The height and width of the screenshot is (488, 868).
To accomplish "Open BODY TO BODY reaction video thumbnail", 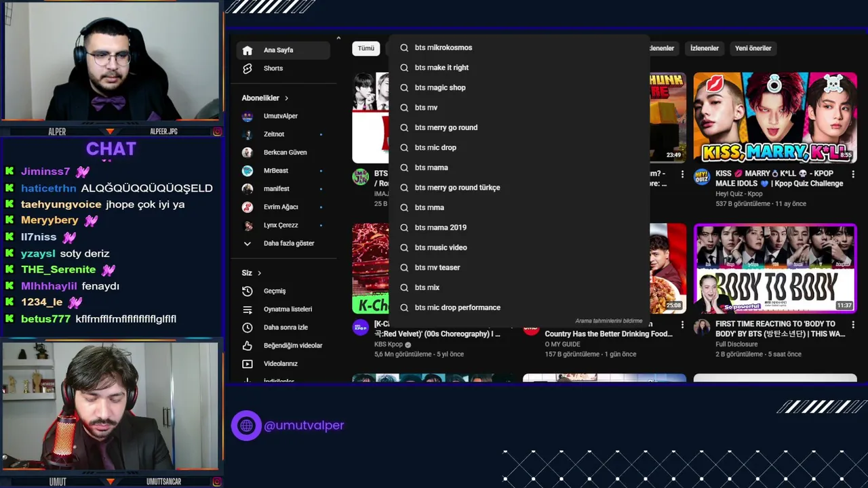I will [x=775, y=268].
